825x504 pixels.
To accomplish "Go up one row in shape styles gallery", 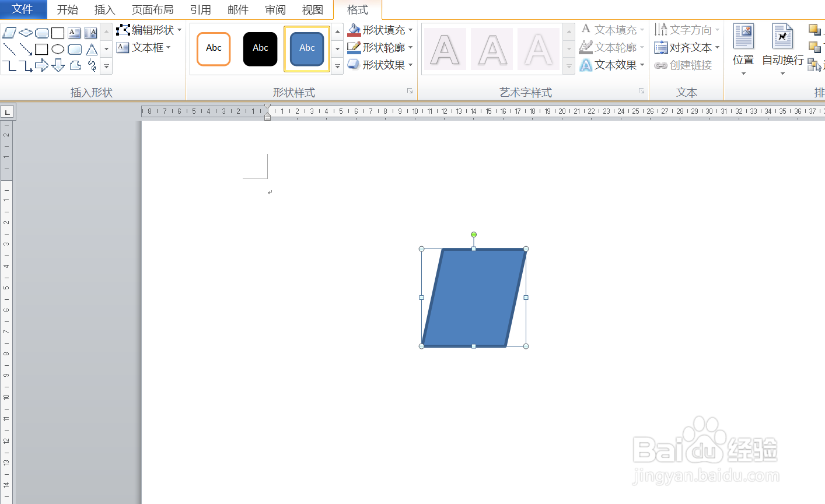I will (337, 32).
